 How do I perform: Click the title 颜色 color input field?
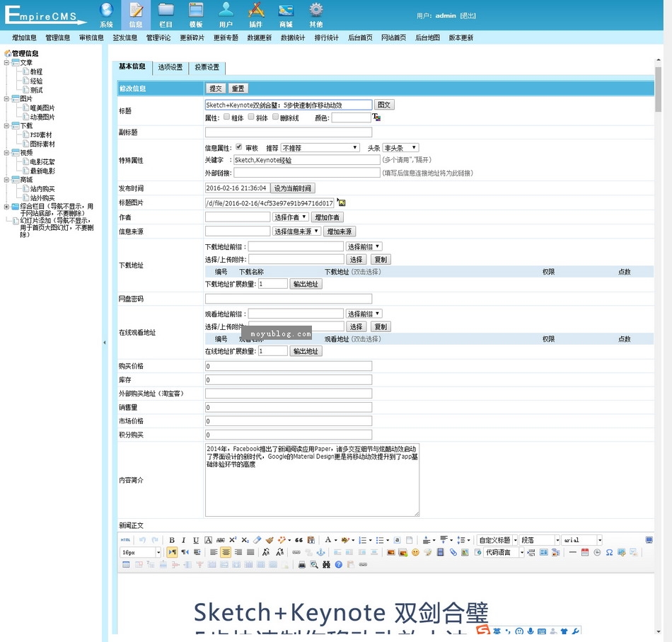(x=351, y=117)
